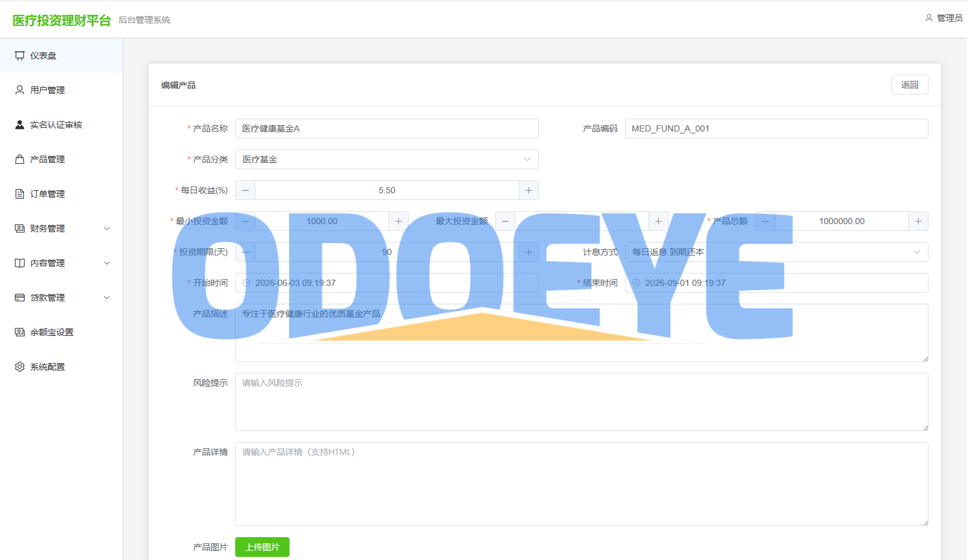The image size is (968, 560).
Task: Click the money icon beside 余额宝设置
Action: tap(20, 332)
